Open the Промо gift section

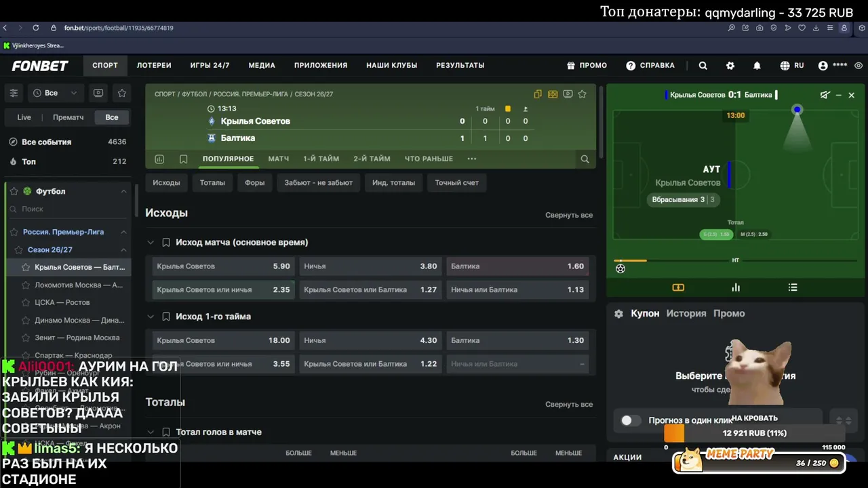[x=587, y=66]
